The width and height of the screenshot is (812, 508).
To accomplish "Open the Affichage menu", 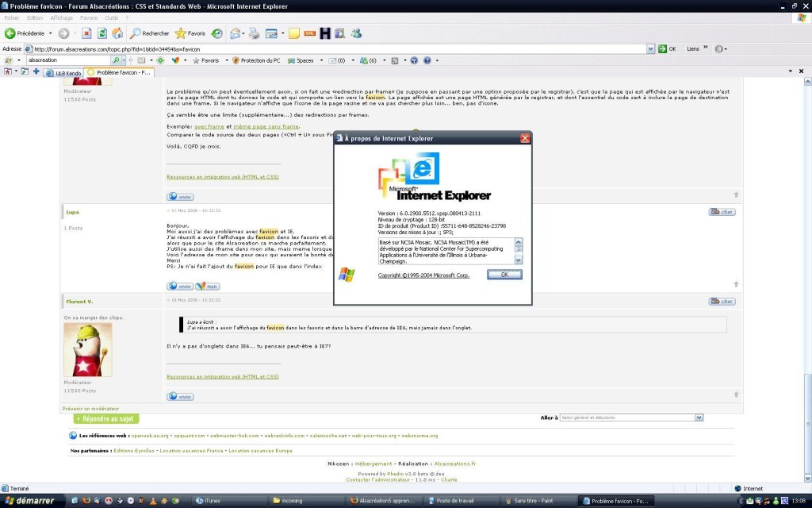I will (x=61, y=17).
